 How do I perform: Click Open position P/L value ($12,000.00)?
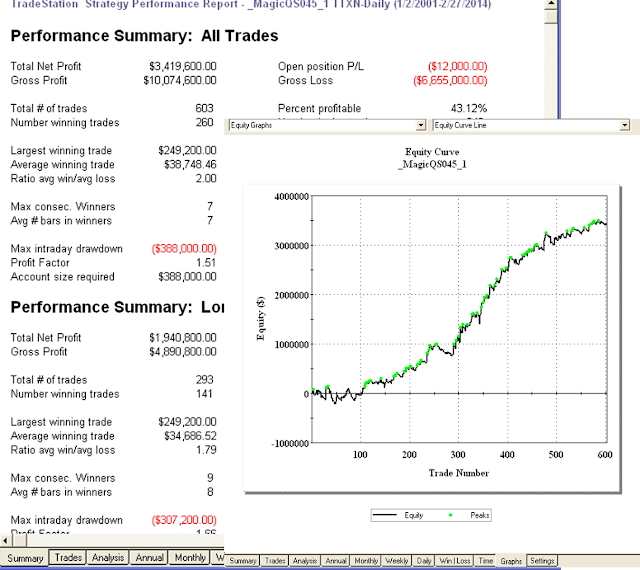click(x=458, y=66)
